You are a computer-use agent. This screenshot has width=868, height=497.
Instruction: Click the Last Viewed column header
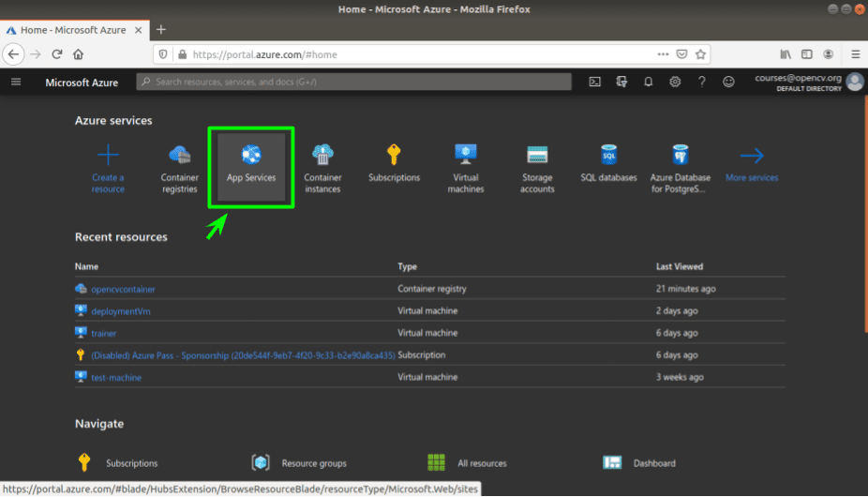(x=680, y=266)
